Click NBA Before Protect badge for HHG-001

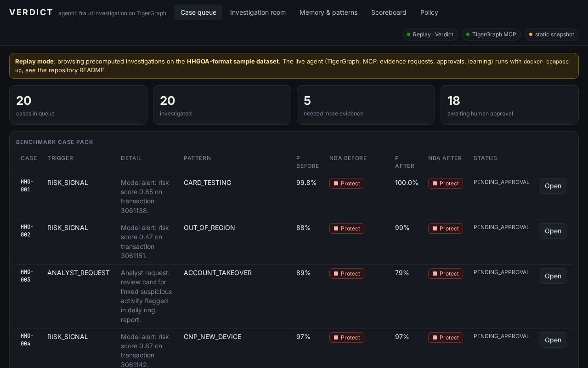(x=347, y=184)
